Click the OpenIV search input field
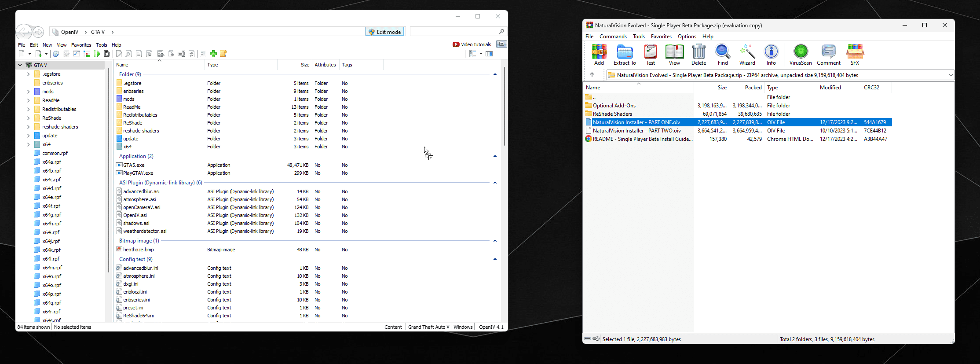 point(454,32)
